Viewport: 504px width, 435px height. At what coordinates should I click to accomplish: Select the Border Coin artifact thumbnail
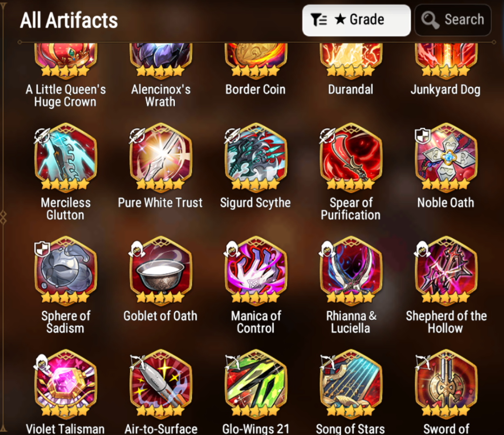pos(256,60)
